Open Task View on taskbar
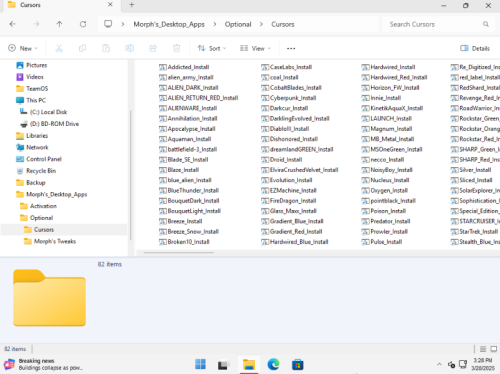Image resolution: width=500 pixels, height=374 pixels. coord(223,365)
